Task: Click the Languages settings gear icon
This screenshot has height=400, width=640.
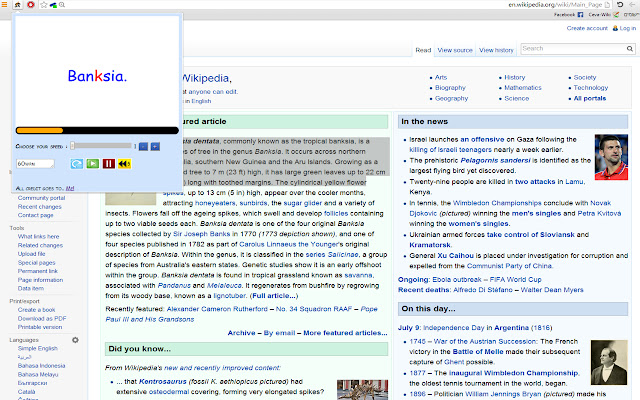Action: pyautogui.click(x=75, y=340)
